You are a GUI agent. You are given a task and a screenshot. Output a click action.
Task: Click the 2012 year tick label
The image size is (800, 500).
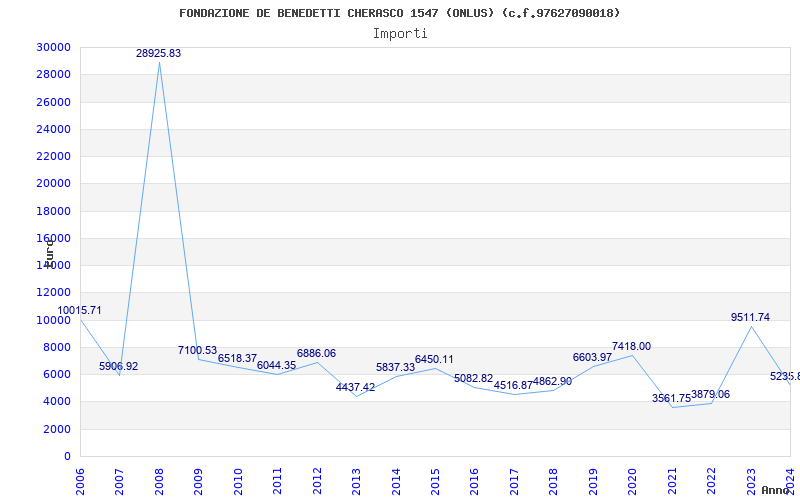click(x=317, y=479)
